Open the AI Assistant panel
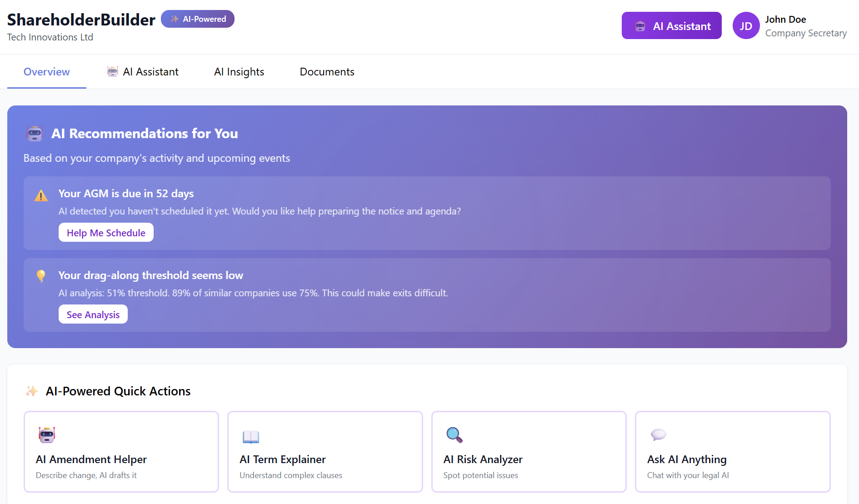The image size is (859, 504). pyautogui.click(x=671, y=25)
